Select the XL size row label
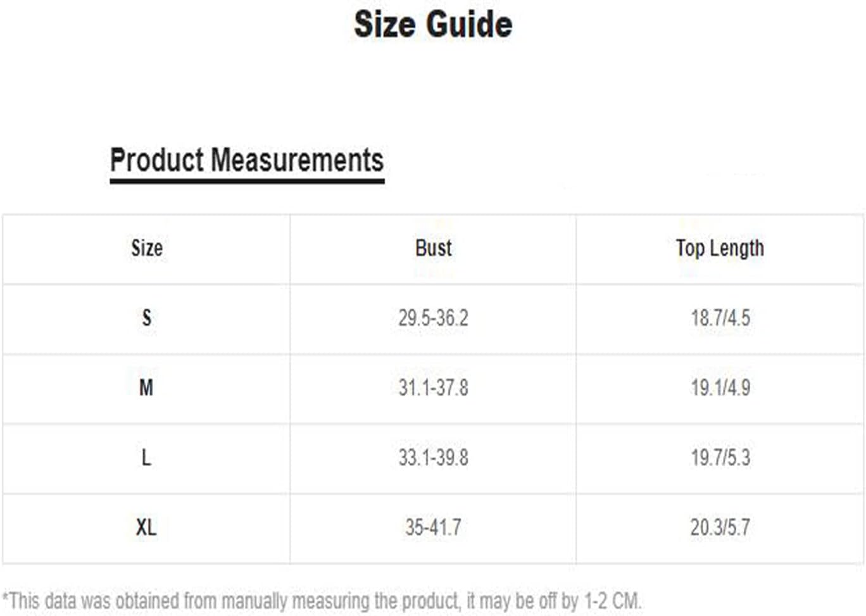Image resolution: width=866 pixels, height=616 pixels. point(146,527)
